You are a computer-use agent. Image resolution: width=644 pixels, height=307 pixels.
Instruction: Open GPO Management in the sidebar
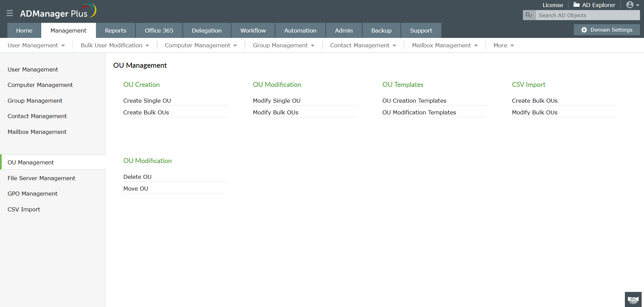[x=33, y=194]
